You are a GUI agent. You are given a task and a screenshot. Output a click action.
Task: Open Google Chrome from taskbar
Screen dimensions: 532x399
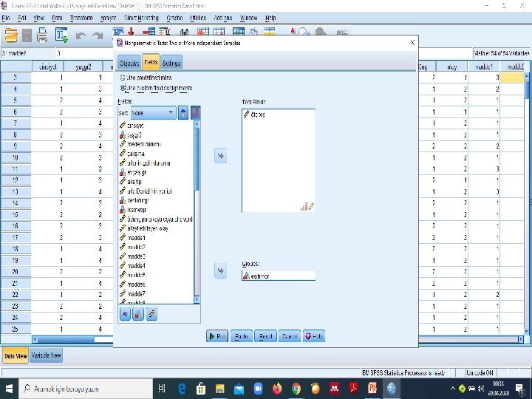(x=296, y=389)
